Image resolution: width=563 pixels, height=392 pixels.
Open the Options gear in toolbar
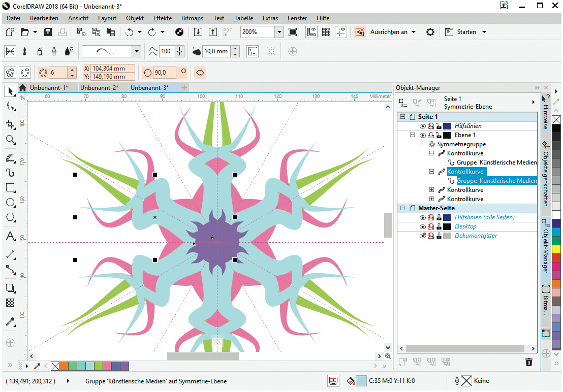[x=430, y=32]
